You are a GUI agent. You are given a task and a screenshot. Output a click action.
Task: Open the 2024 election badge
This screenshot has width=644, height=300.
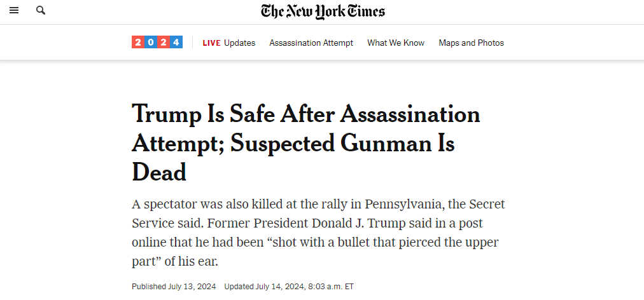pos(157,43)
